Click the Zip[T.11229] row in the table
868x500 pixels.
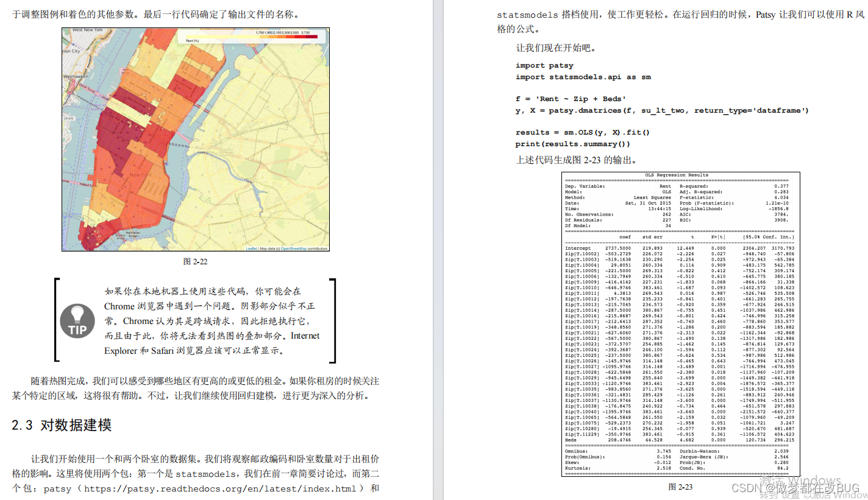click(x=680, y=434)
